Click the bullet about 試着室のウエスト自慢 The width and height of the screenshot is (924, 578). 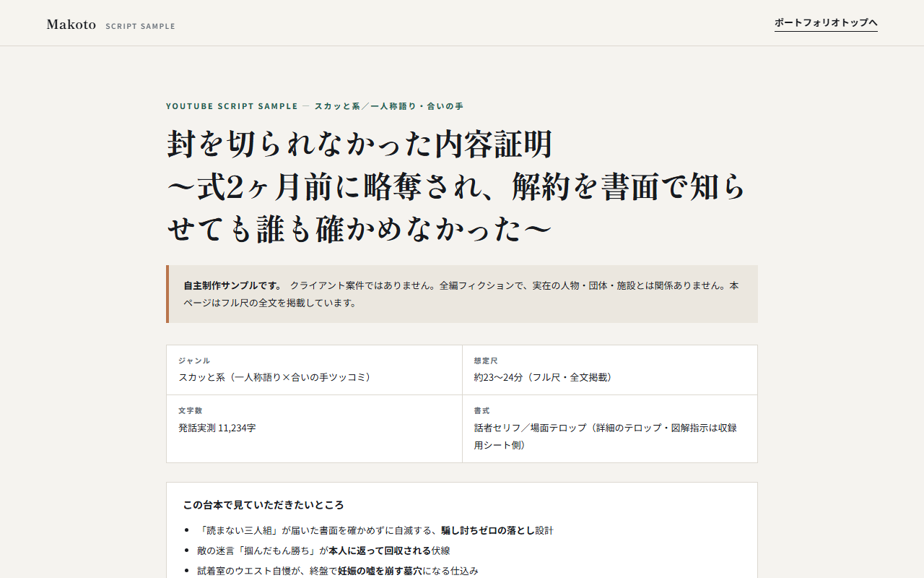(338, 571)
